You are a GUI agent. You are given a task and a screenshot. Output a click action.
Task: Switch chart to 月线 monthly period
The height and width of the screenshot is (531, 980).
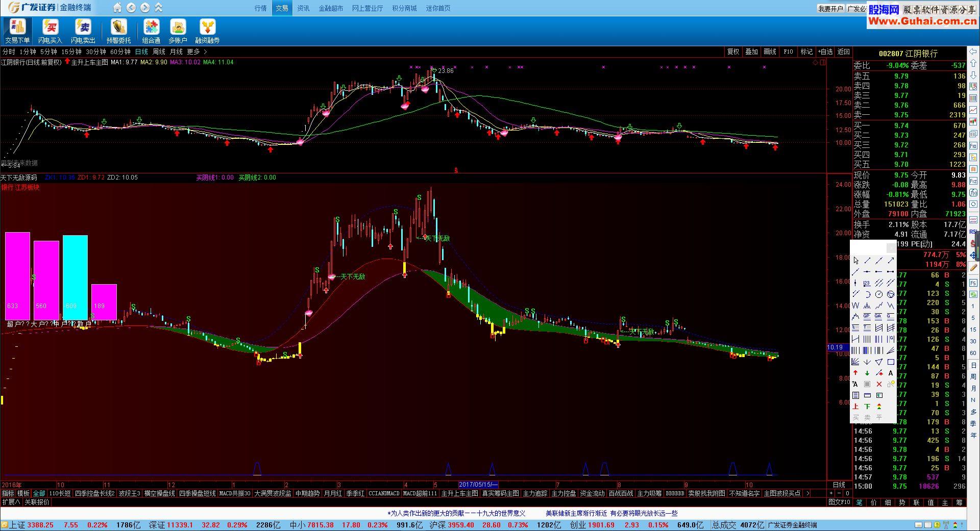click(176, 52)
